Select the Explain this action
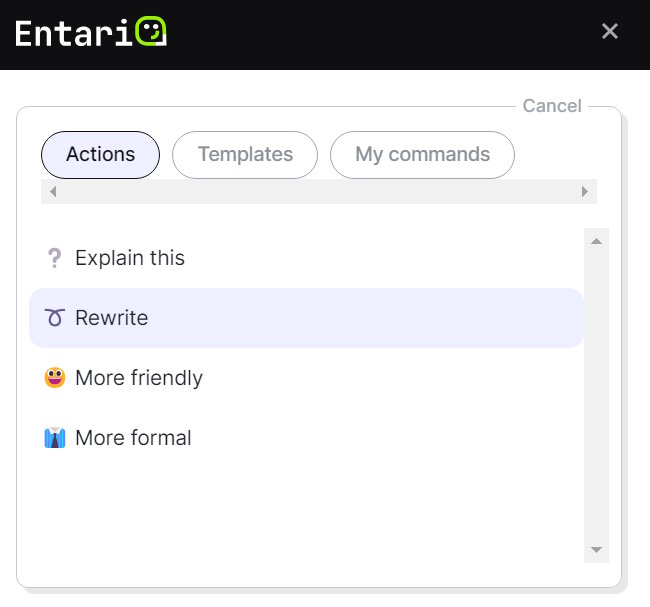Image resolution: width=650 pixels, height=607 pixels. [x=130, y=258]
